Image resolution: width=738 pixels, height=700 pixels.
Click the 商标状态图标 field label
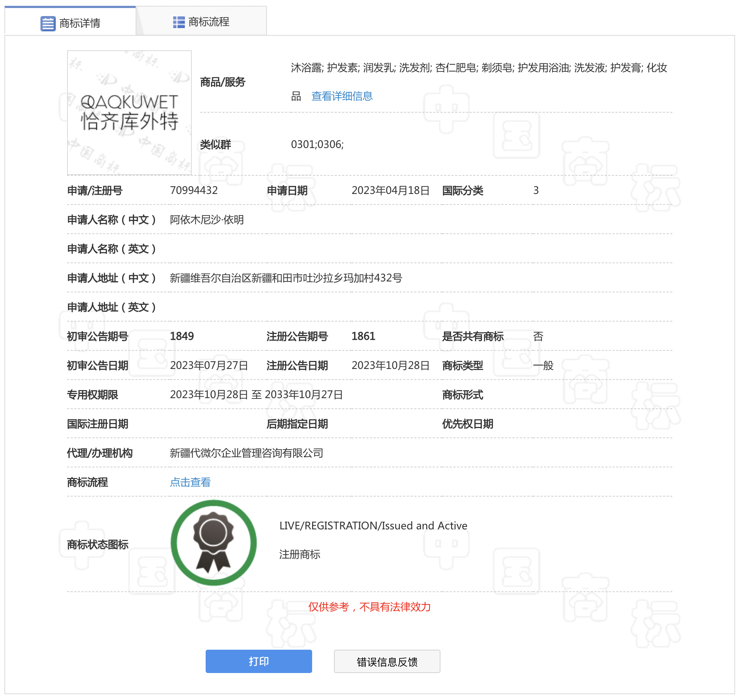point(97,544)
